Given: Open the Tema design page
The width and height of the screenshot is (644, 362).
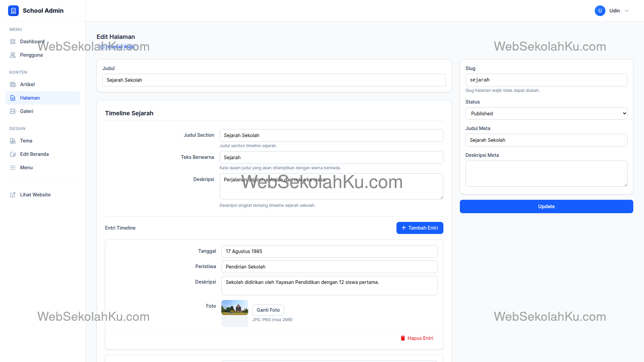Looking at the screenshot, I should click(43, 141).
